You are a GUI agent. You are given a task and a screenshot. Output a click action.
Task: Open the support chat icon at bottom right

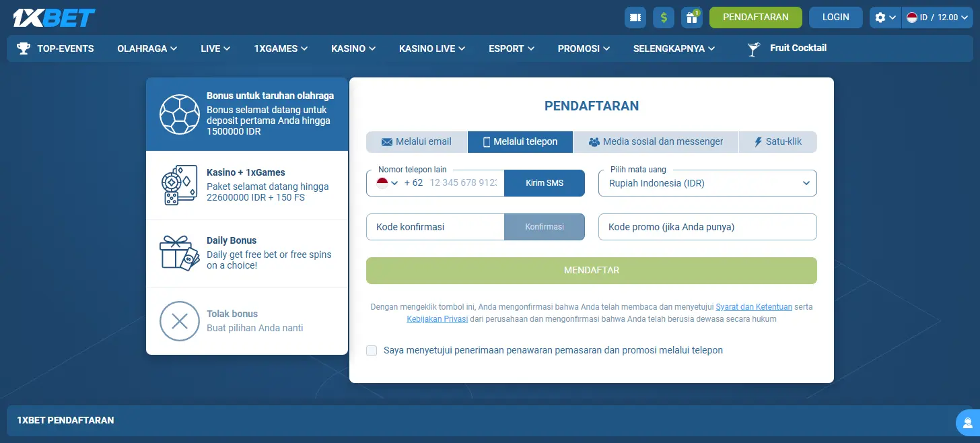(968, 423)
